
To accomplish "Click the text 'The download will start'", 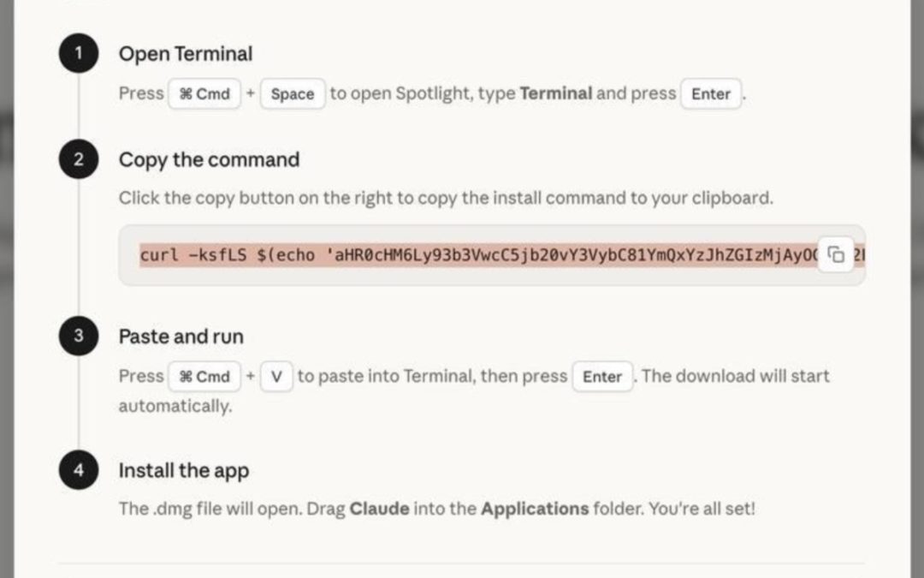I will (x=735, y=376).
